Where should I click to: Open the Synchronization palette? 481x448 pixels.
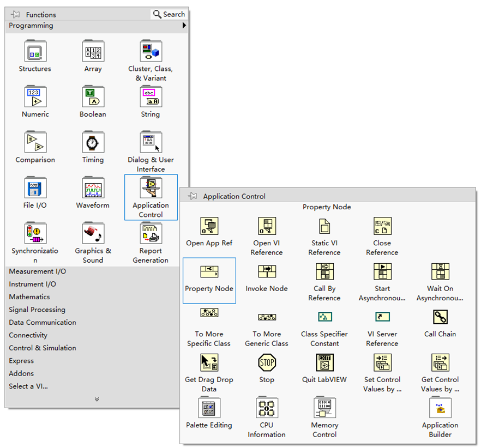[x=35, y=233]
